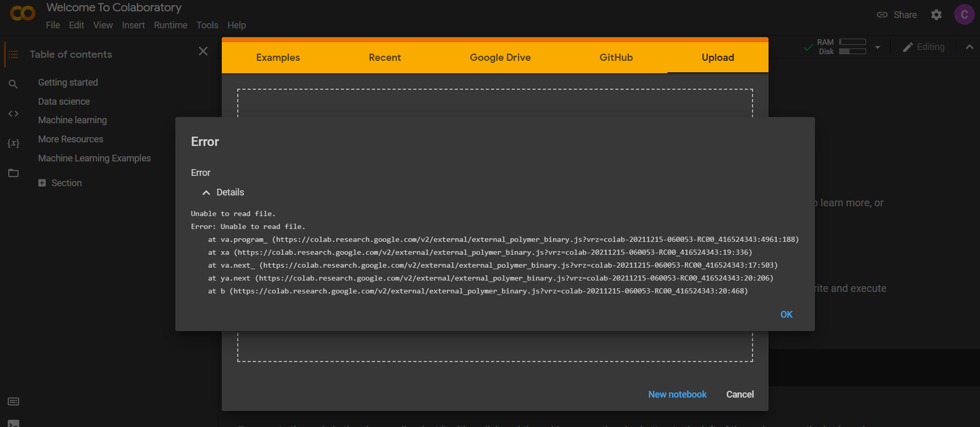The height and width of the screenshot is (427, 980).
Task: Open the user account avatar C
Action: (x=964, y=14)
